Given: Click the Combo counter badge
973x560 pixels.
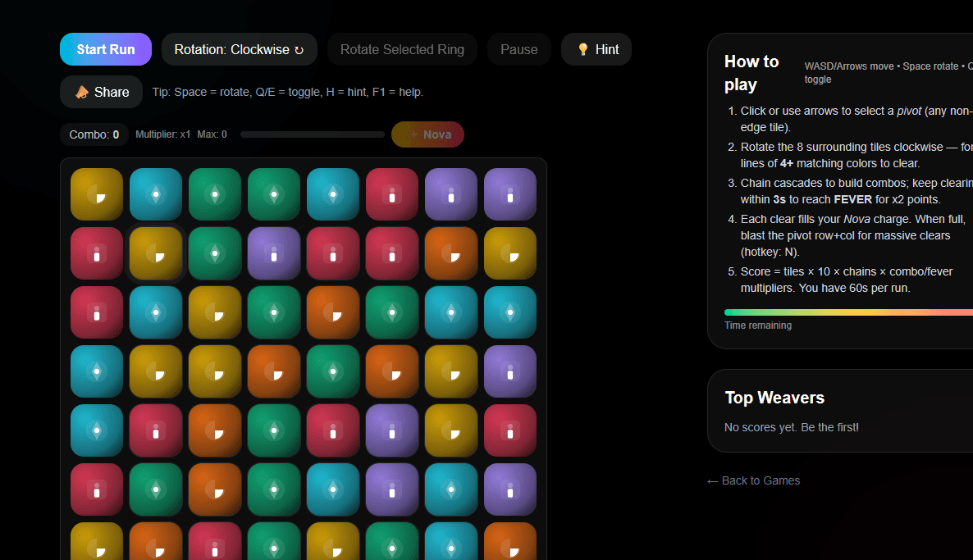Looking at the screenshot, I should (x=94, y=134).
